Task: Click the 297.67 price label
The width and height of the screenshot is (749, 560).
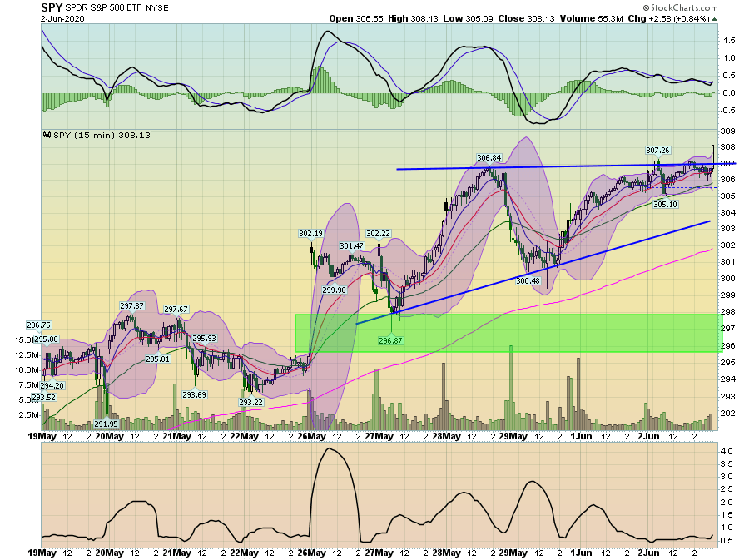Action: (176, 310)
